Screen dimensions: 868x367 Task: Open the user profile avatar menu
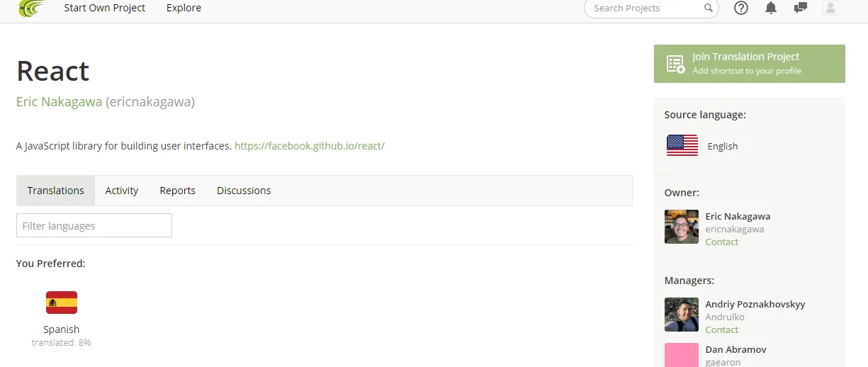(830, 8)
